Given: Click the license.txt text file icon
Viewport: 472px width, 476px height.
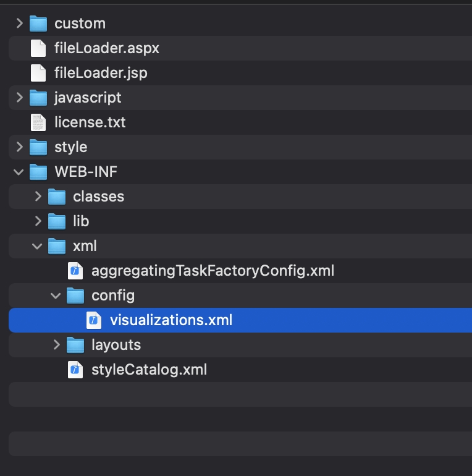Looking at the screenshot, I should [x=38, y=122].
